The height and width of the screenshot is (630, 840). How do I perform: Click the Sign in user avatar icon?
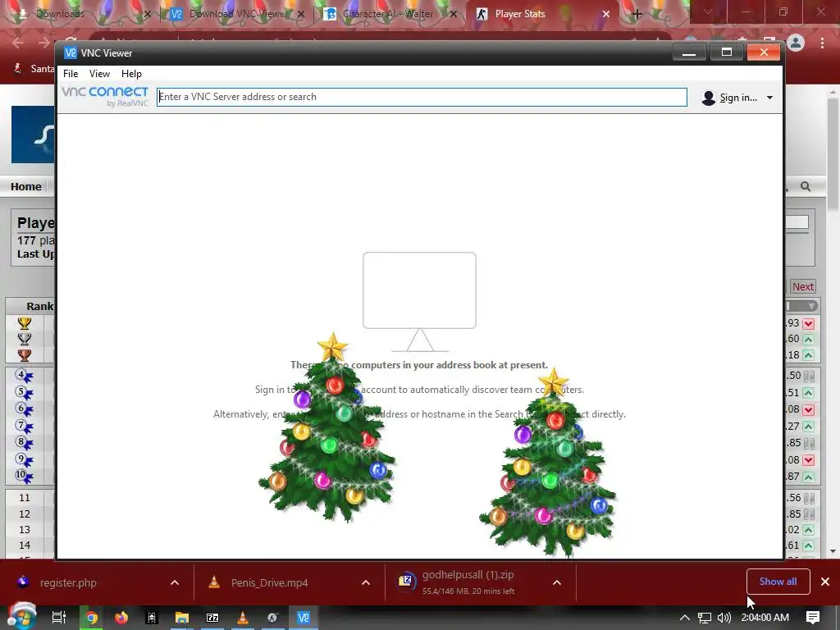coord(708,98)
